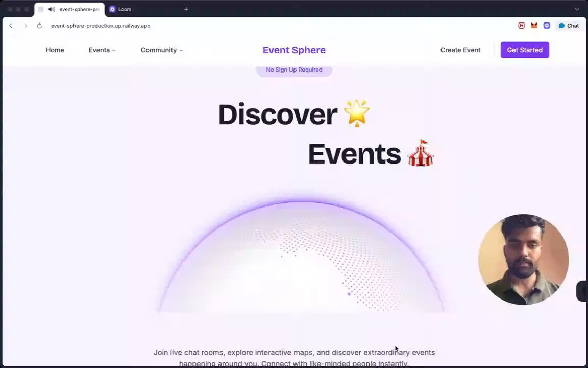Click the red extension icon in toolbar
Image resolution: width=588 pixels, height=368 pixels.
pos(521,26)
